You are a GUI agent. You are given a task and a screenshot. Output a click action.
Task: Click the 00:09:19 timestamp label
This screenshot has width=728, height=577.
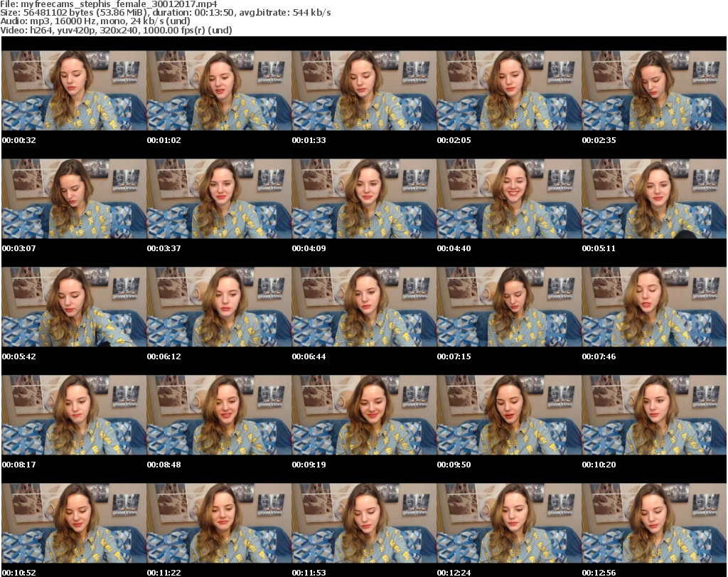click(309, 465)
